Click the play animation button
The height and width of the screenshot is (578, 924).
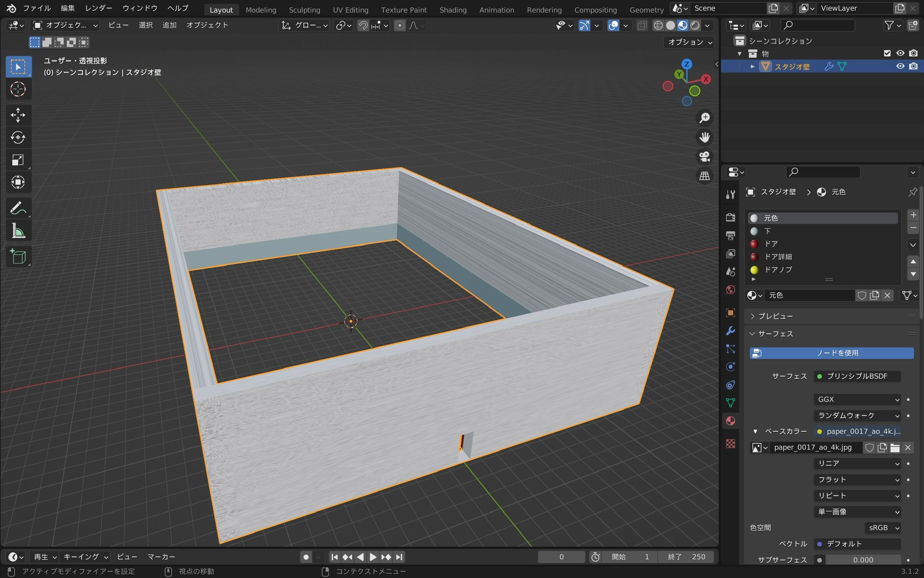[373, 557]
